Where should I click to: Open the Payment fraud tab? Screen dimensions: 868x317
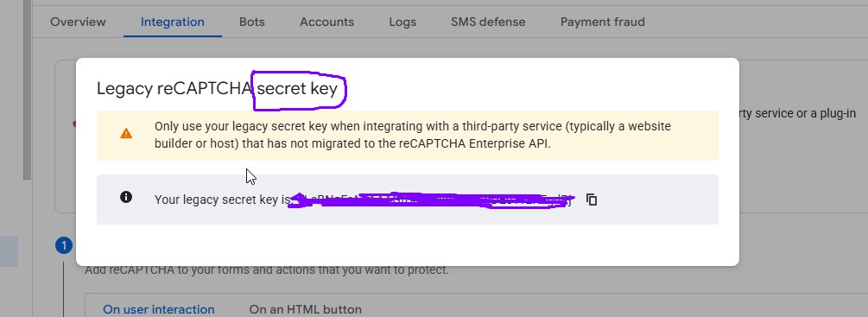point(603,22)
